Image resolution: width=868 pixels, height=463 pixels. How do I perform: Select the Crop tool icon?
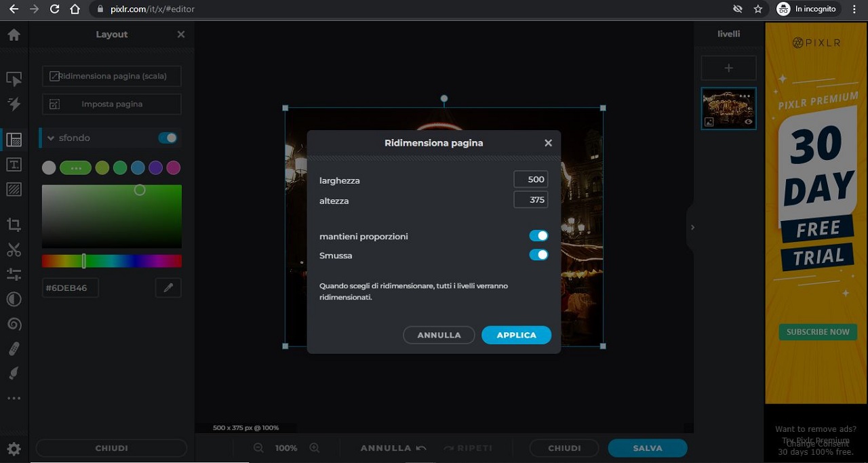pos(14,225)
